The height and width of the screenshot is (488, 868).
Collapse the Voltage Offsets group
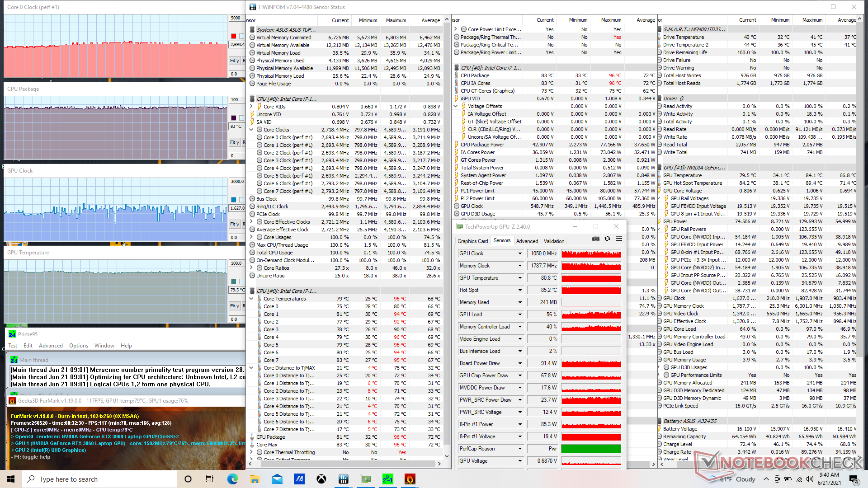click(x=456, y=106)
